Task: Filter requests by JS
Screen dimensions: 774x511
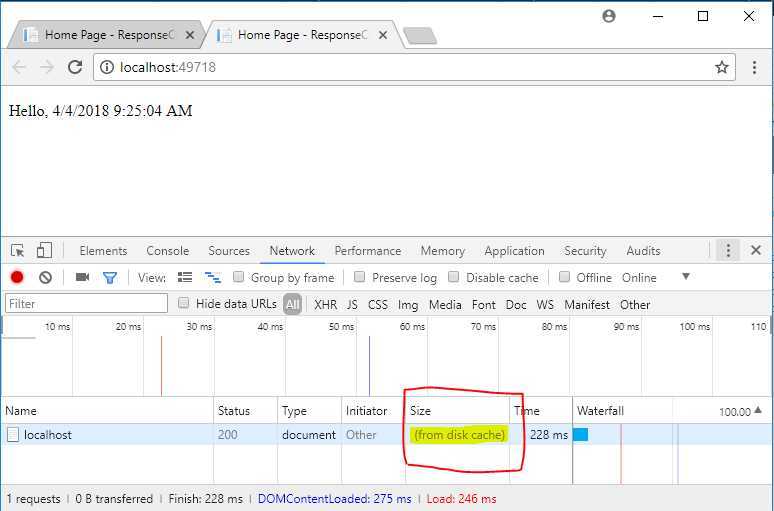Action: pyautogui.click(x=352, y=305)
